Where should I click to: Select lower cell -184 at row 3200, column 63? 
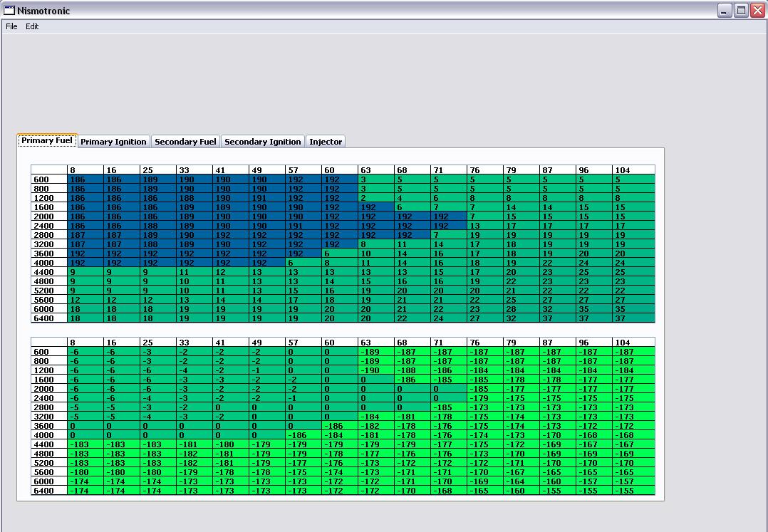tap(375, 417)
